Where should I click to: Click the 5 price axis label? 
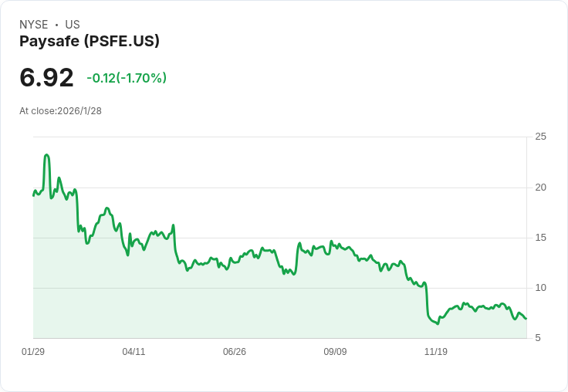[538, 338]
